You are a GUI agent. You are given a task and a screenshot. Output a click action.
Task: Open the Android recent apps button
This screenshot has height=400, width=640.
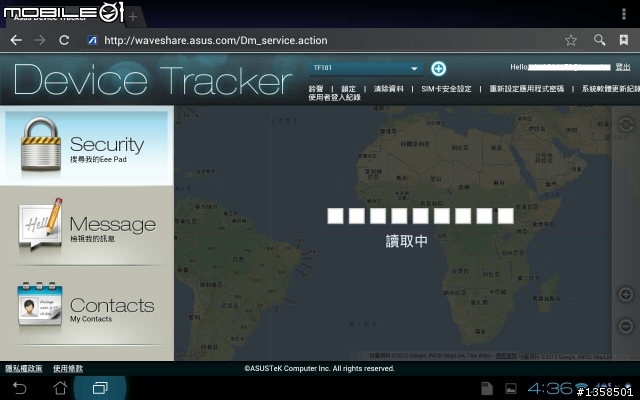pos(100,388)
